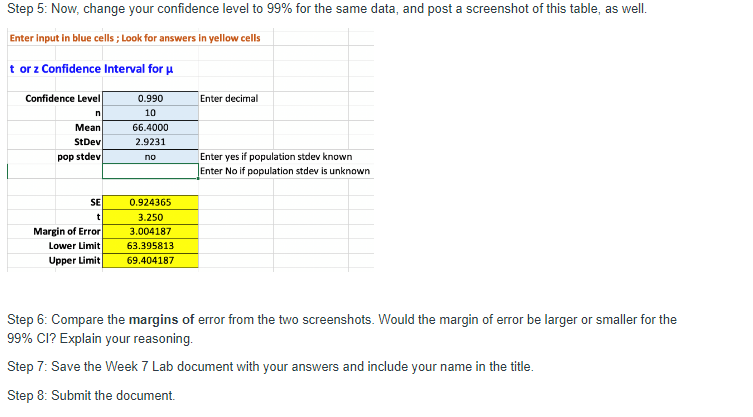Click the 'Enter decimal' note cell
753x417 pixels.
pos(229,98)
